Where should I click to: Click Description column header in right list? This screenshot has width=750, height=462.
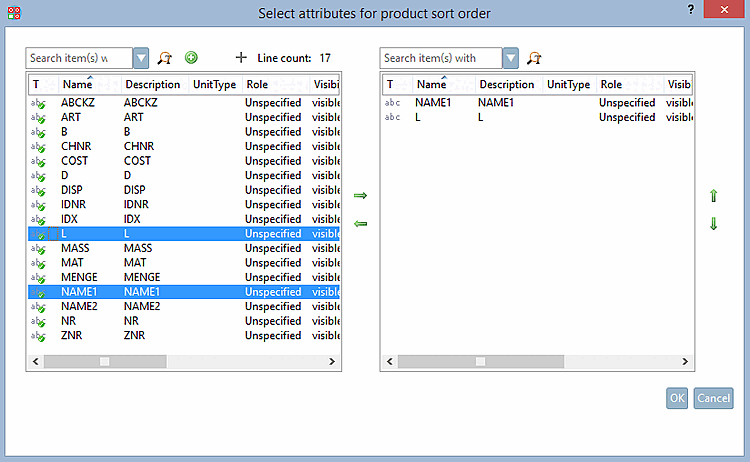point(506,85)
